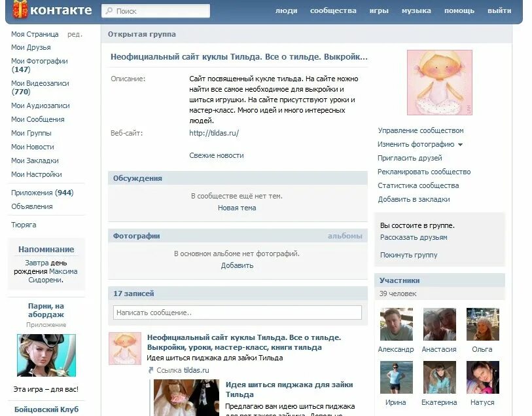
Task: Focus the Поиск search field
Action: coord(156,11)
